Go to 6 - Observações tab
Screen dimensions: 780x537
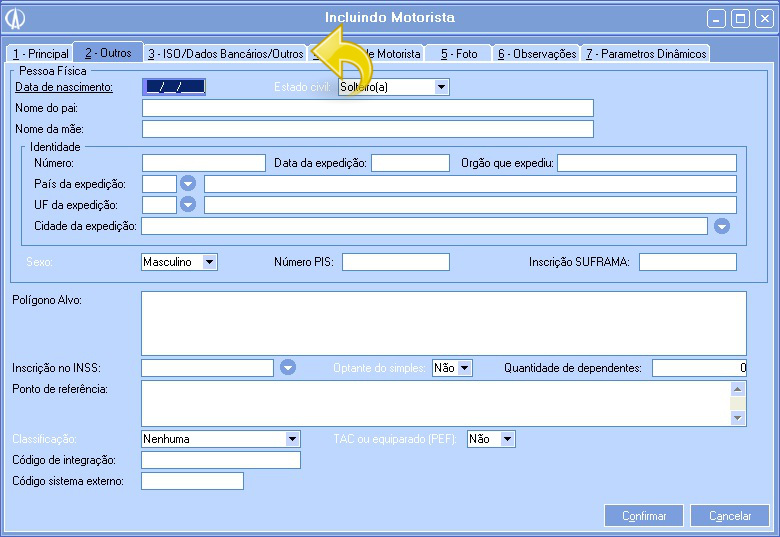[537, 54]
